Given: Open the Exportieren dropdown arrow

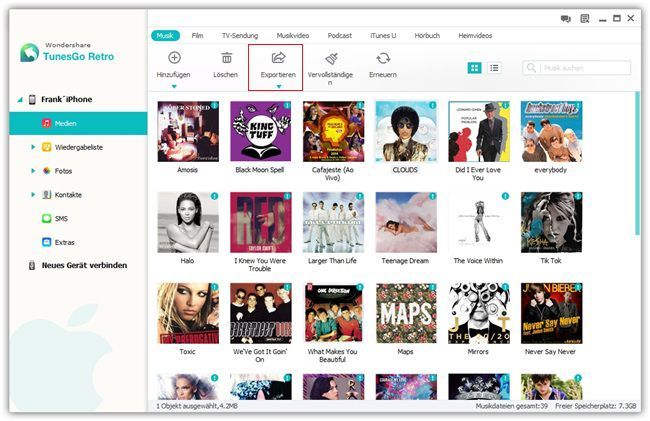Looking at the screenshot, I should click(279, 86).
